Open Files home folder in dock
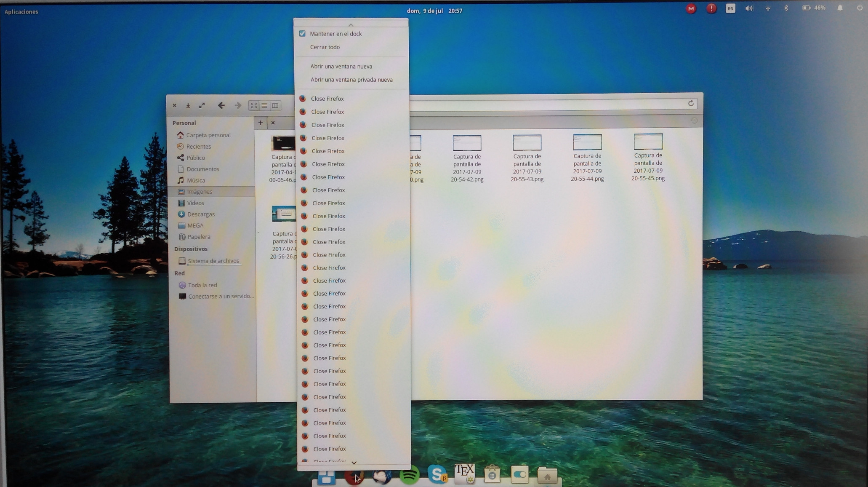Viewport: 868px width, 487px height. point(547,476)
